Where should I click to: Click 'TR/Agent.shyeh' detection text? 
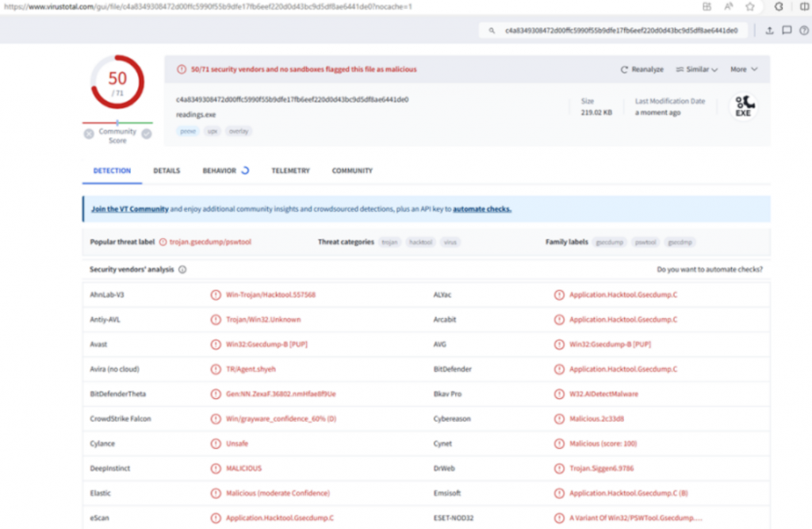[251, 370]
